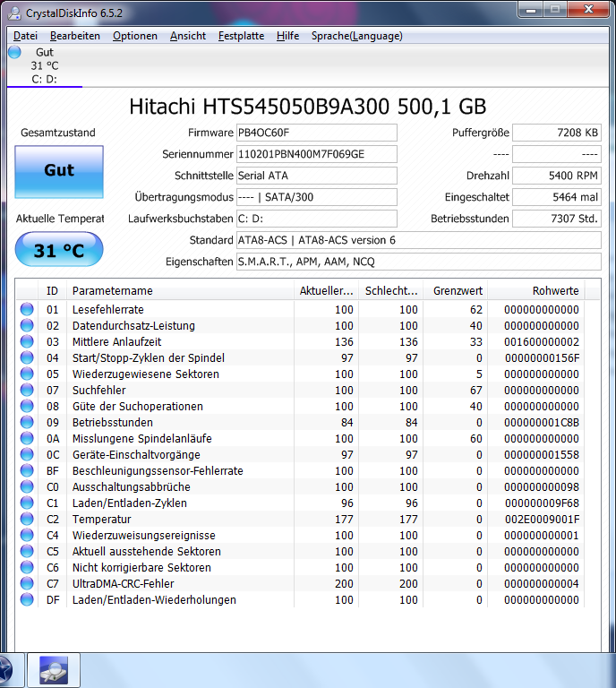Click the CrystalDiskInfo title bar icon
Viewport: 616px width, 688px height.
(x=14, y=13)
